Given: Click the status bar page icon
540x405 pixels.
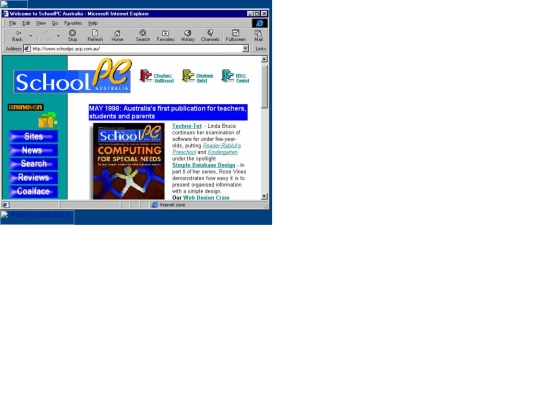Looking at the screenshot, I should (6, 205).
